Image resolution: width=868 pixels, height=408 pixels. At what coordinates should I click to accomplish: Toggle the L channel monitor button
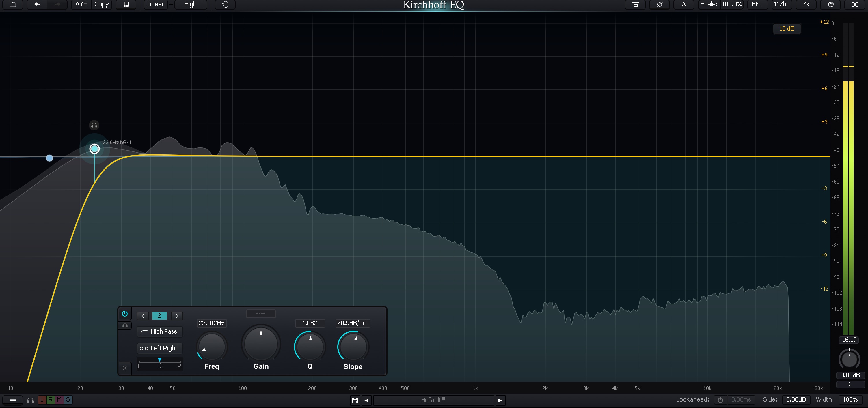tap(42, 400)
